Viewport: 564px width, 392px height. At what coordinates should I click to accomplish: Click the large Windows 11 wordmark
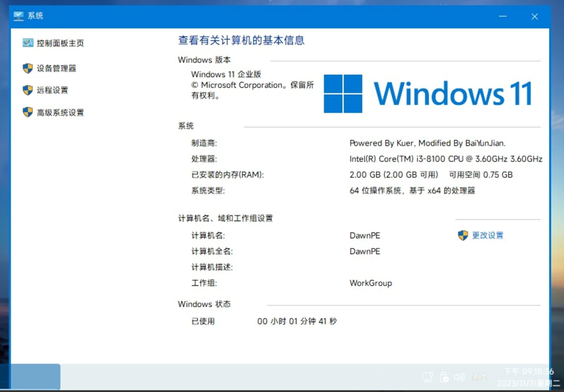click(x=453, y=94)
